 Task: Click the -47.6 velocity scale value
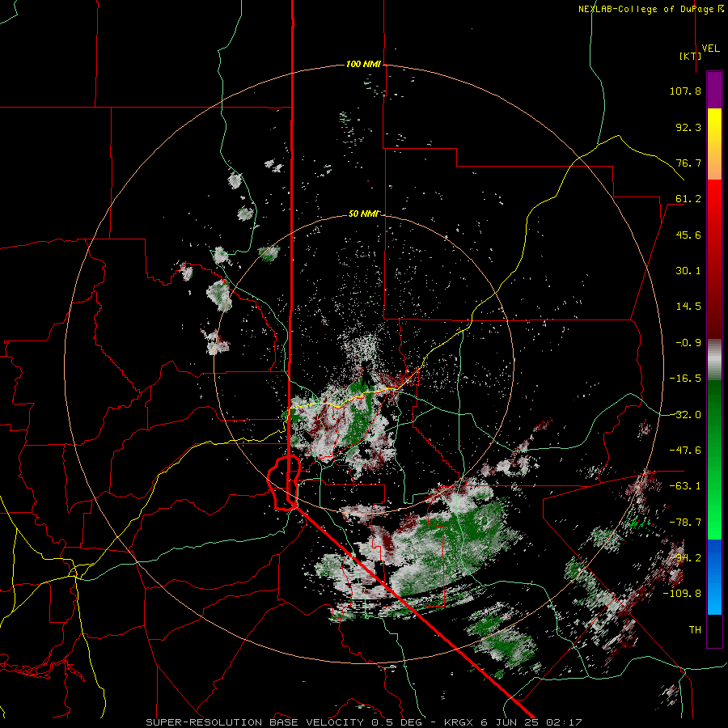pyautogui.click(x=685, y=451)
